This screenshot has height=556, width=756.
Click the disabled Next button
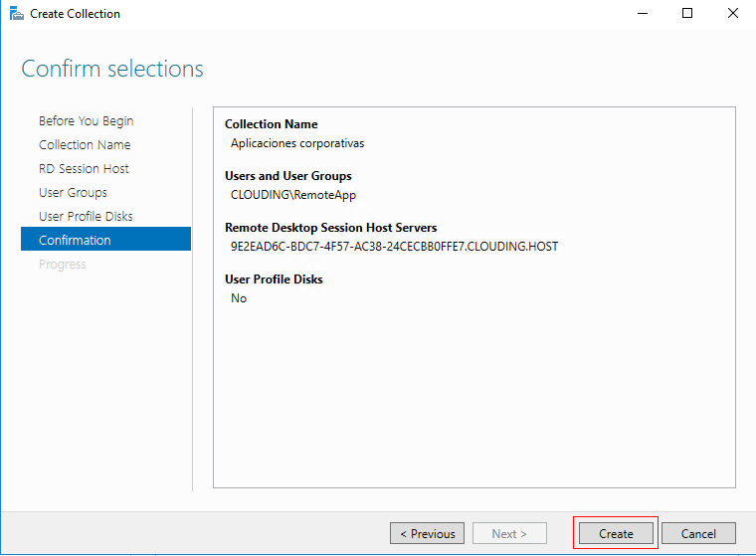coord(509,533)
